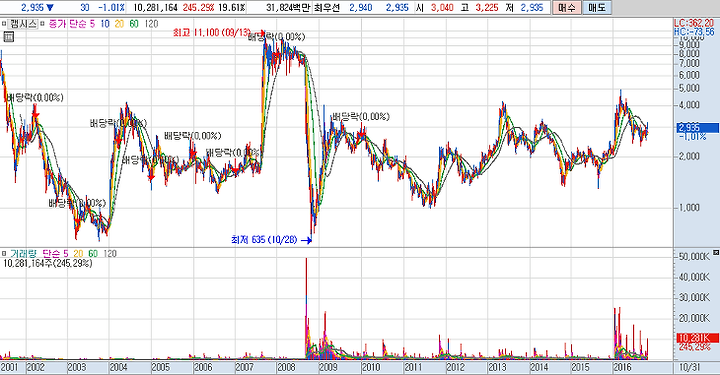
Task: Click the LC:362.20 value
Action: tap(694, 23)
